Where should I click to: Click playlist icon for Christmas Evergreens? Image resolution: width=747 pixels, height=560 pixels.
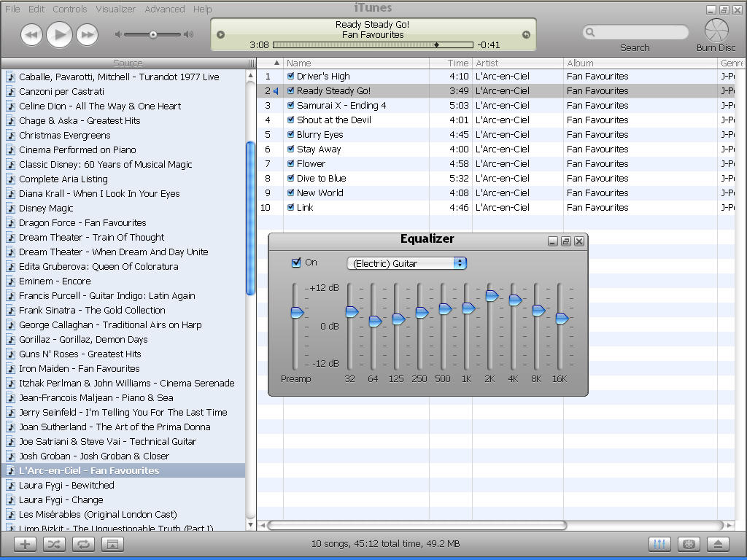click(10, 135)
